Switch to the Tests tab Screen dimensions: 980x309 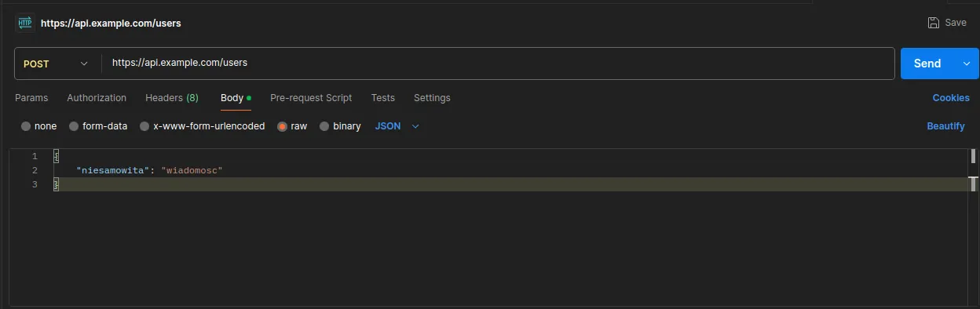(383, 98)
